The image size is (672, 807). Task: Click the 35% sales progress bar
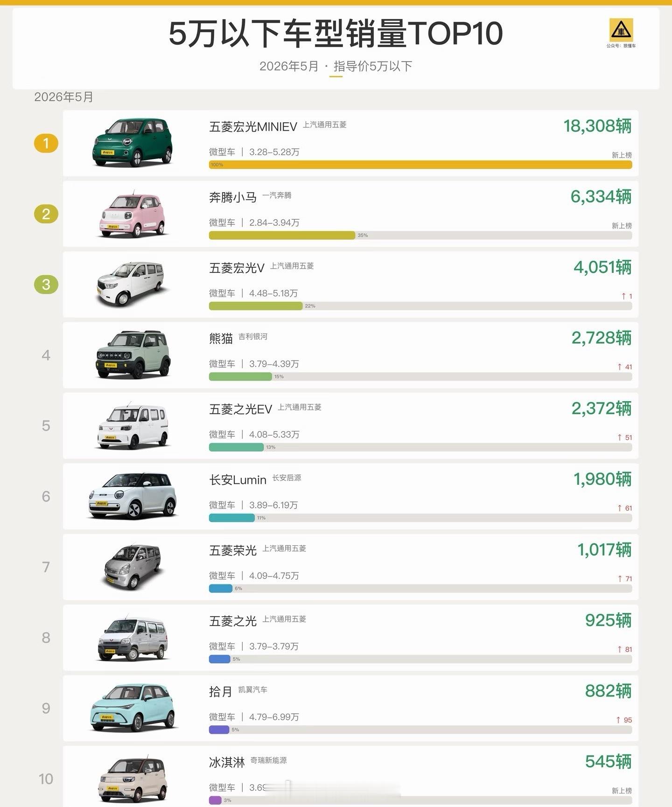point(282,236)
